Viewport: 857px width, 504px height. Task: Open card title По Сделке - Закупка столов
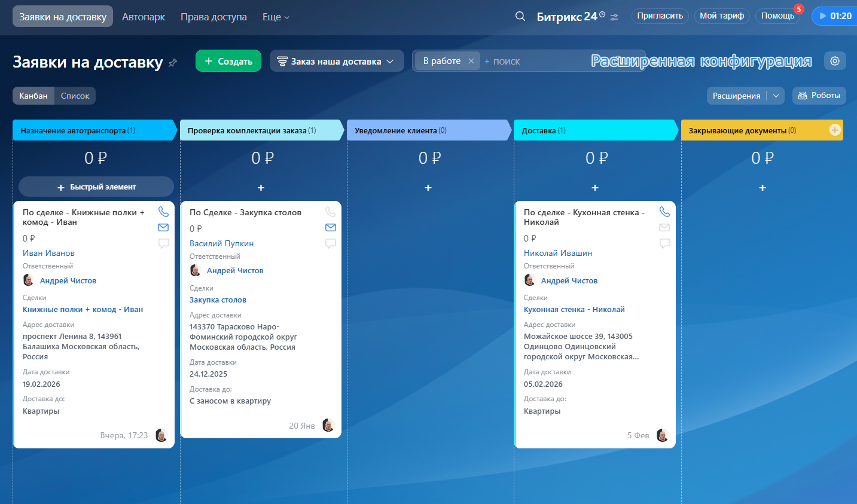[x=245, y=212]
